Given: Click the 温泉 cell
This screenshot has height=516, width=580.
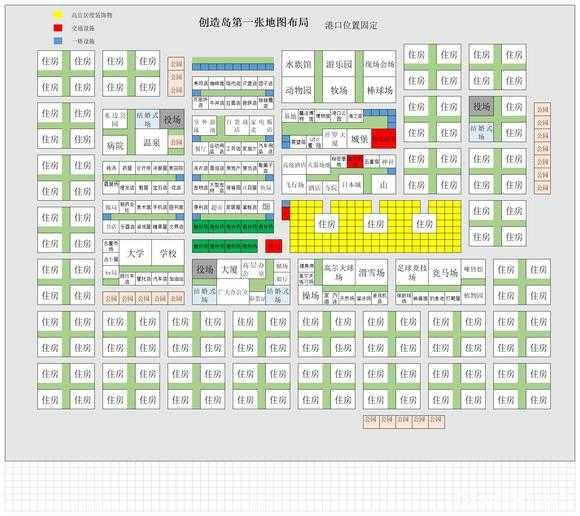Looking at the screenshot, I should [152, 142].
